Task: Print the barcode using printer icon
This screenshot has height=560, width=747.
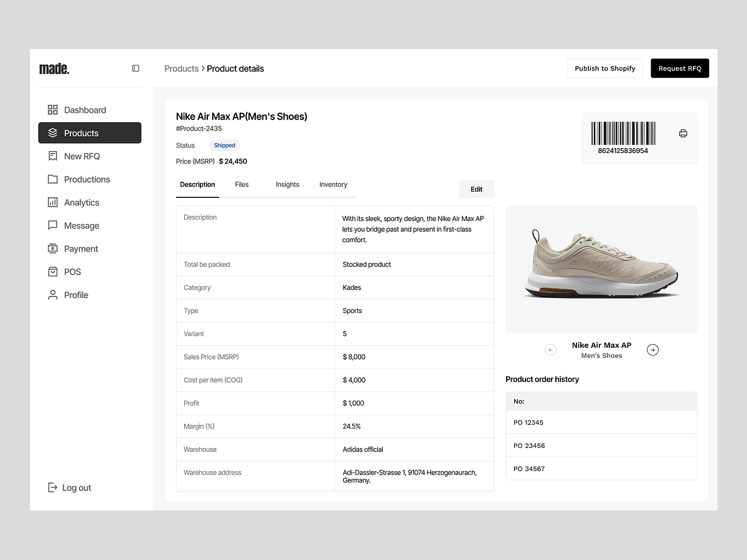Action: click(683, 133)
